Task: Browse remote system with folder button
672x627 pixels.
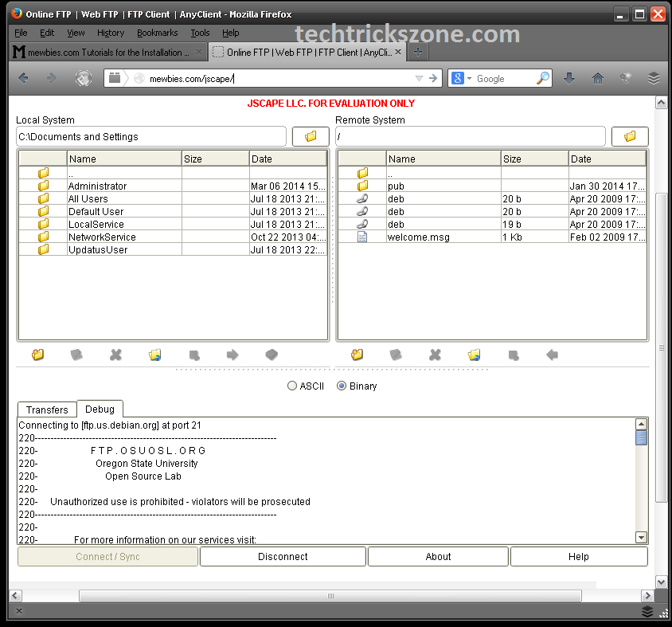Action: (630, 136)
